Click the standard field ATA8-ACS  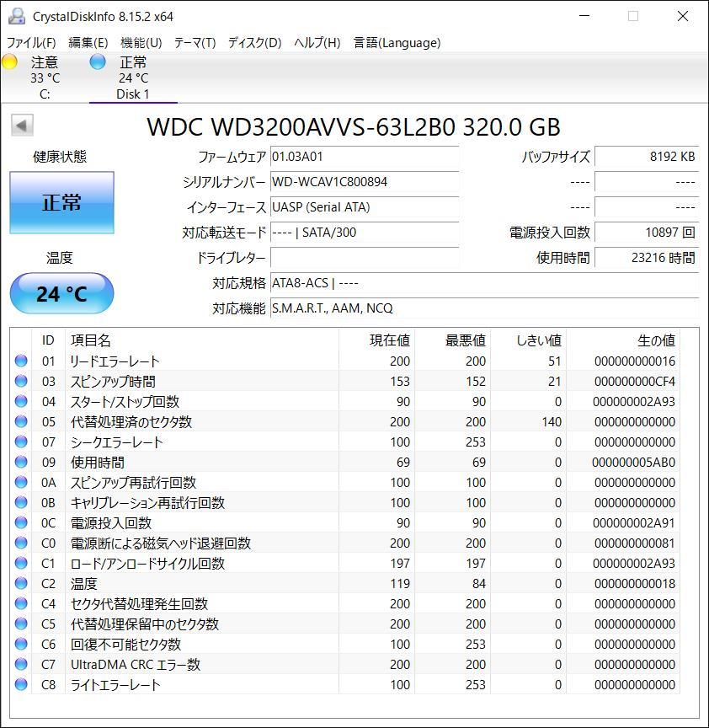click(x=484, y=283)
